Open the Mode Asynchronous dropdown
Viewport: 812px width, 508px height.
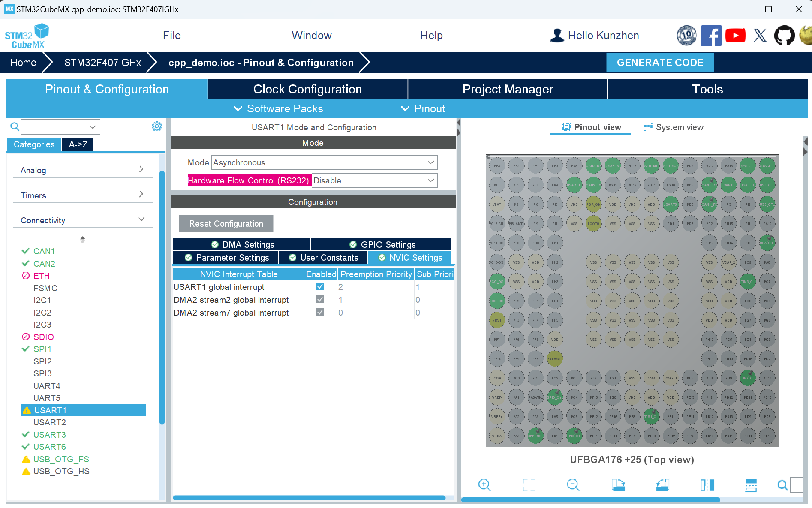[x=324, y=163]
